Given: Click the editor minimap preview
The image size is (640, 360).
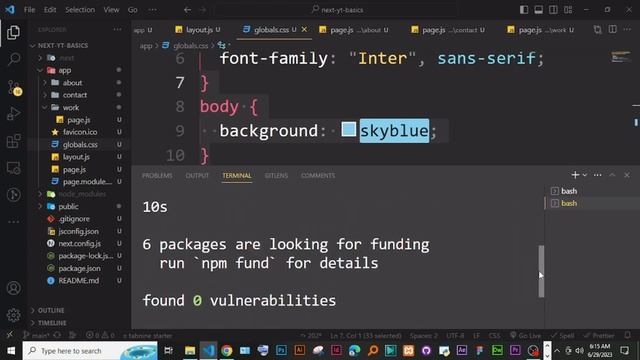Looking at the screenshot, I should (x=621, y=57).
